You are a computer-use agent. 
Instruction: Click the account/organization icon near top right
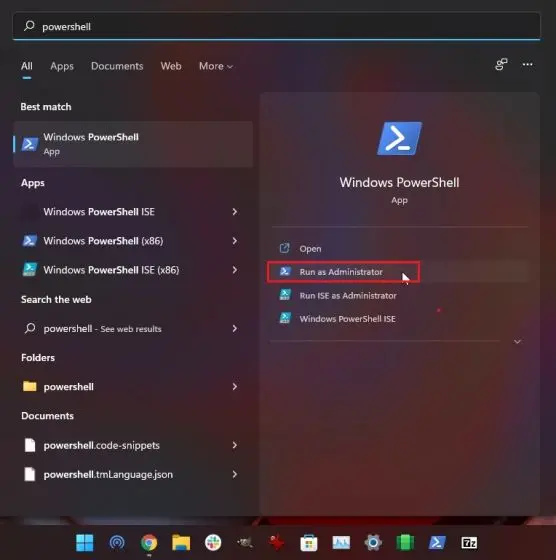pyautogui.click(x=501, y=64)
